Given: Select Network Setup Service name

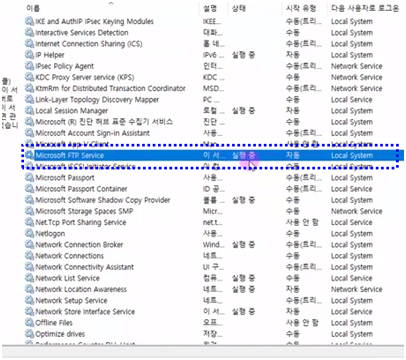Looking at the screenshot, I should (71, 301).
